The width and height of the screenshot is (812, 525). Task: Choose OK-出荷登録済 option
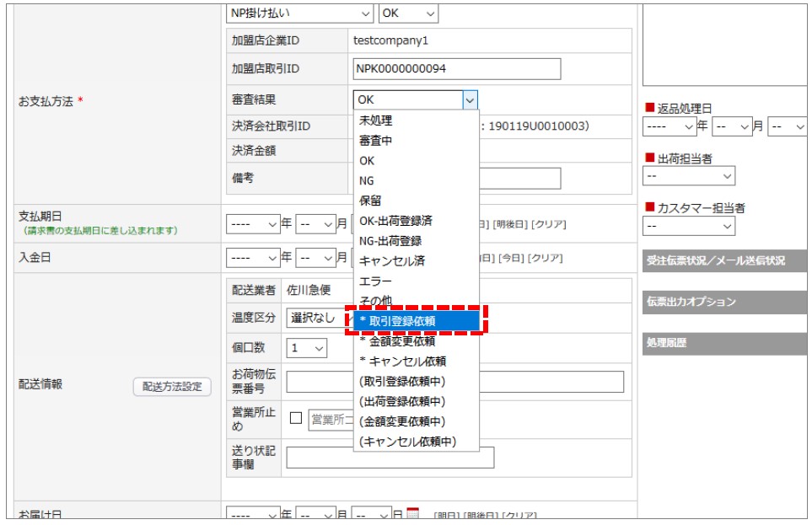(416, 221)
